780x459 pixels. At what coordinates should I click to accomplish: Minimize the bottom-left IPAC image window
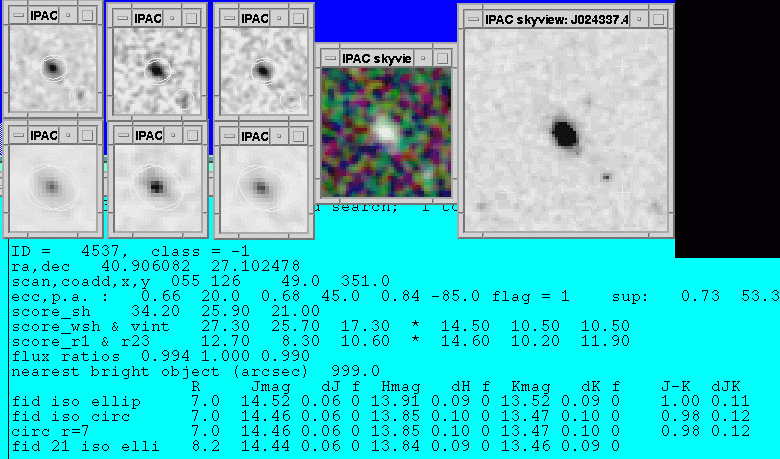tap(68, 135)
